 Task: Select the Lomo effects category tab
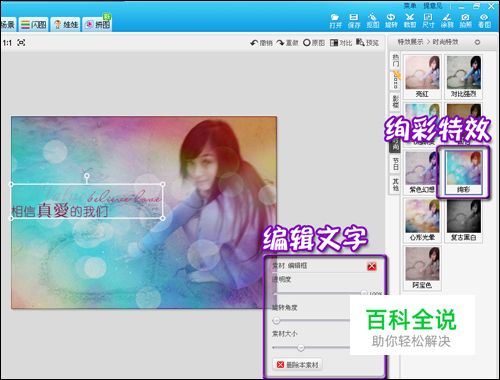coord(395,80)
